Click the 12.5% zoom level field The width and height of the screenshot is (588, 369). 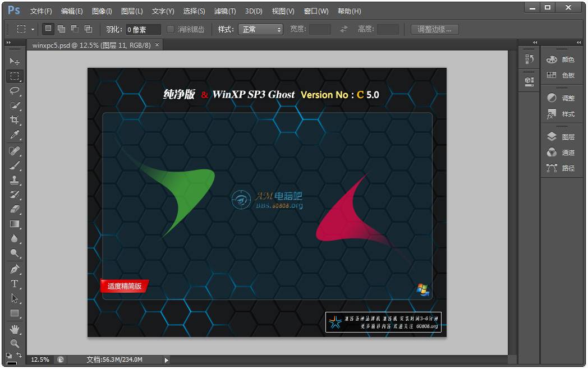(40, 359)
